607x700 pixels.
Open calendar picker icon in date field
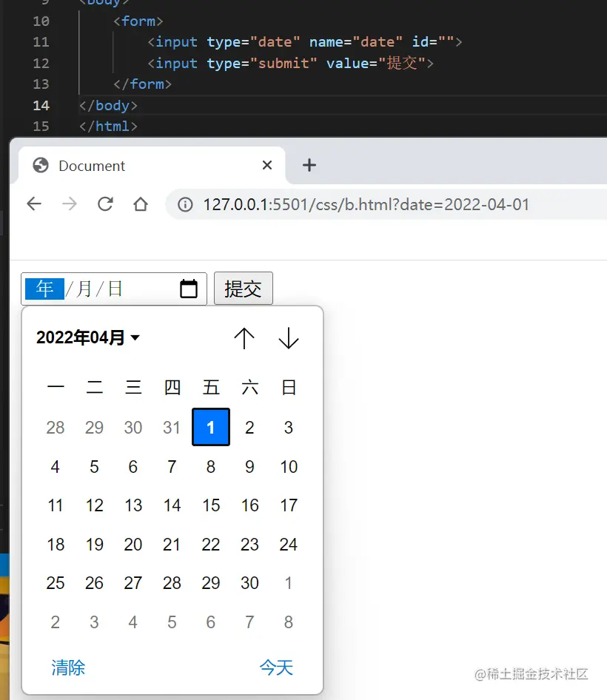pyautogui.click(x=189, y=289)
